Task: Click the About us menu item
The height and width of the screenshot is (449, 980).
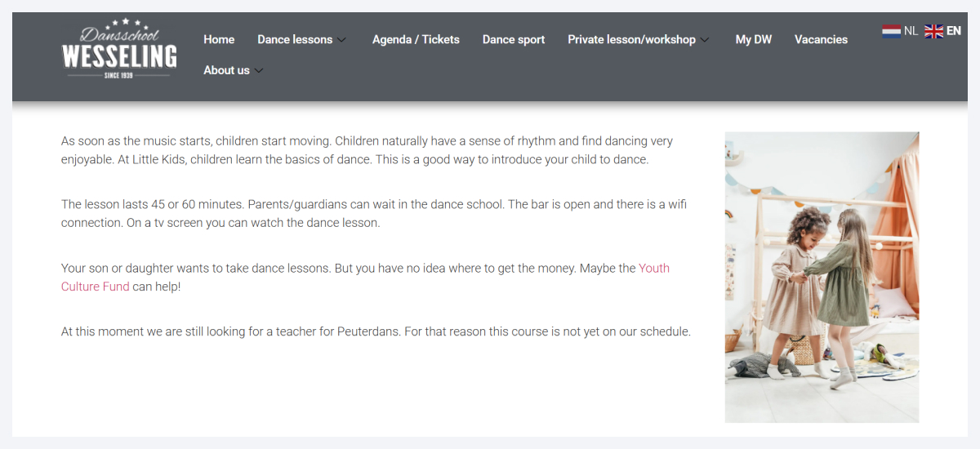Action: coord(226,70)
